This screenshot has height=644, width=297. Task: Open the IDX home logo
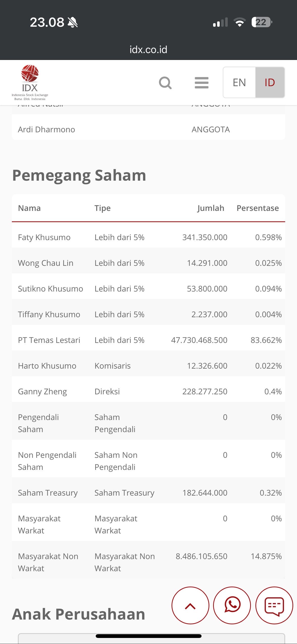pyautogui.click(x=30, y=82)
